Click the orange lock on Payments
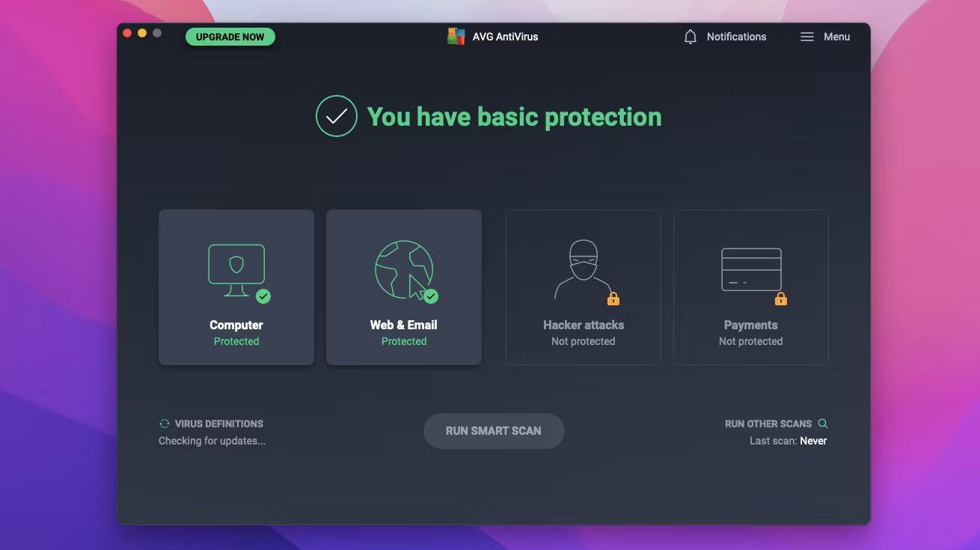Image resolution: width=980 pixels, height=550 pixels. coord(781,299)
